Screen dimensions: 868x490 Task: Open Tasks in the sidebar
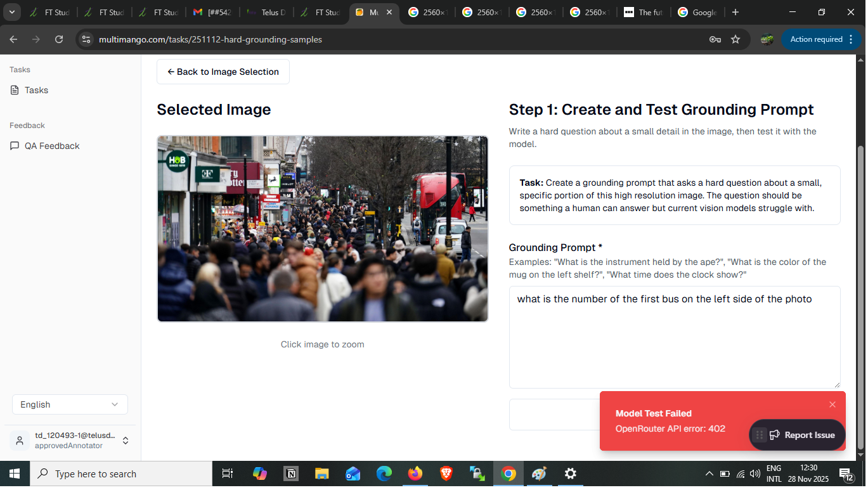coord(36,90)
